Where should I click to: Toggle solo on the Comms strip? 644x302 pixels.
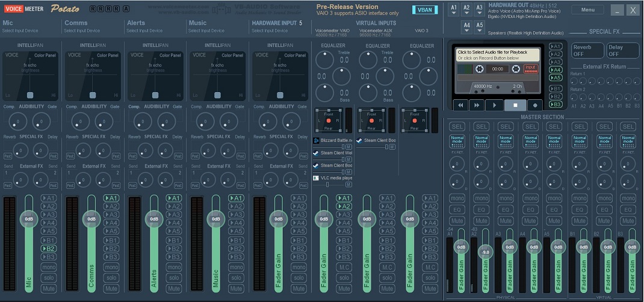pos(111,278)
